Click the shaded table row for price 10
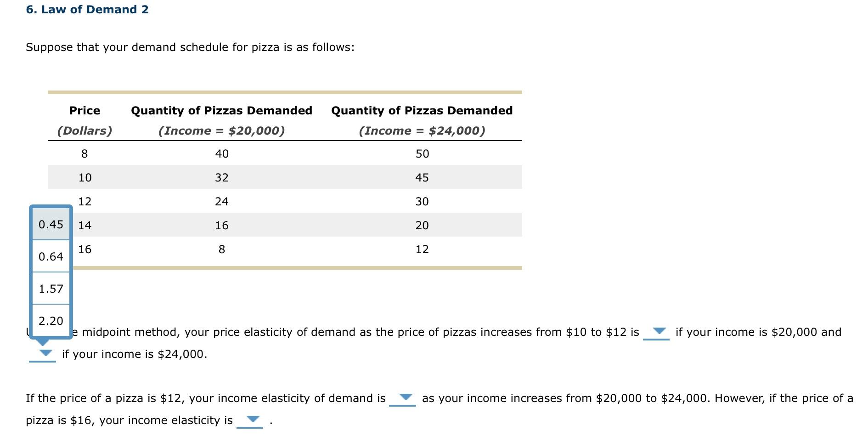The image size is (868, 442). [284, 177]
